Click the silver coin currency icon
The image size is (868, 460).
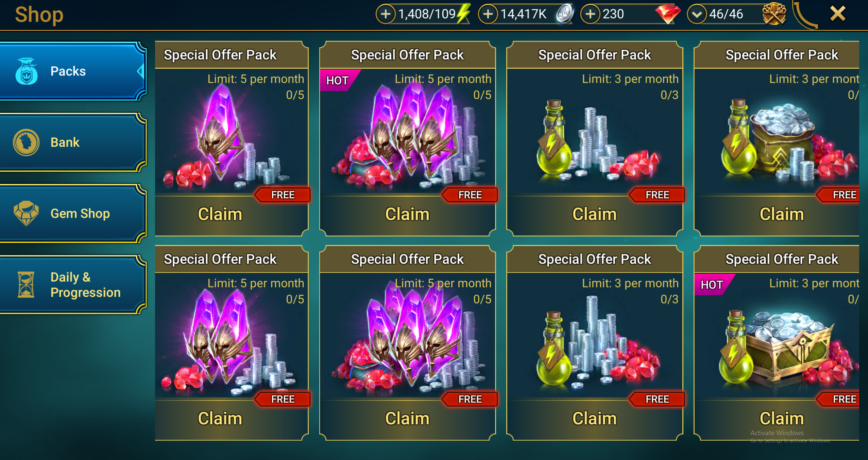click(565, 14)
